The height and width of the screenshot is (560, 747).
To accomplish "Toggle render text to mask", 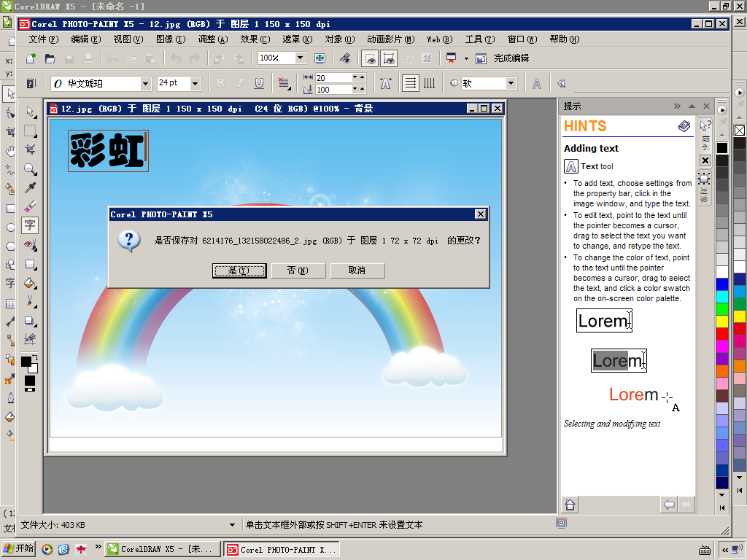I will coord(536,84).
